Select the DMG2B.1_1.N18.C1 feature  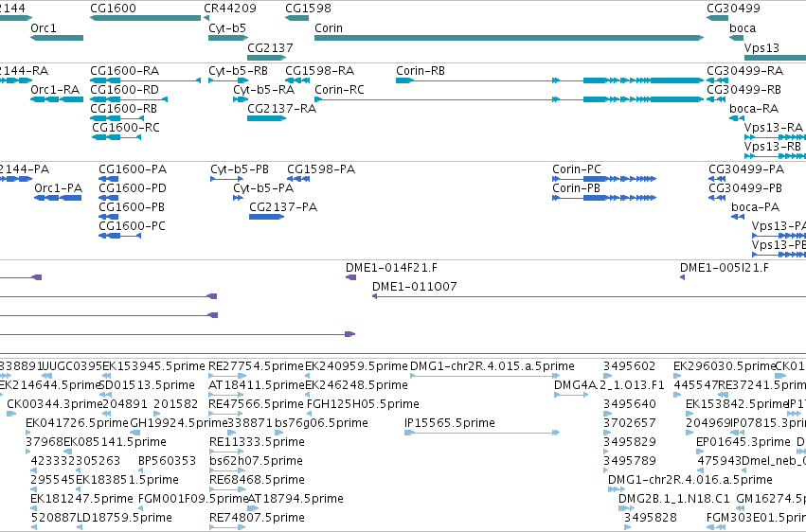pos(626,508)
